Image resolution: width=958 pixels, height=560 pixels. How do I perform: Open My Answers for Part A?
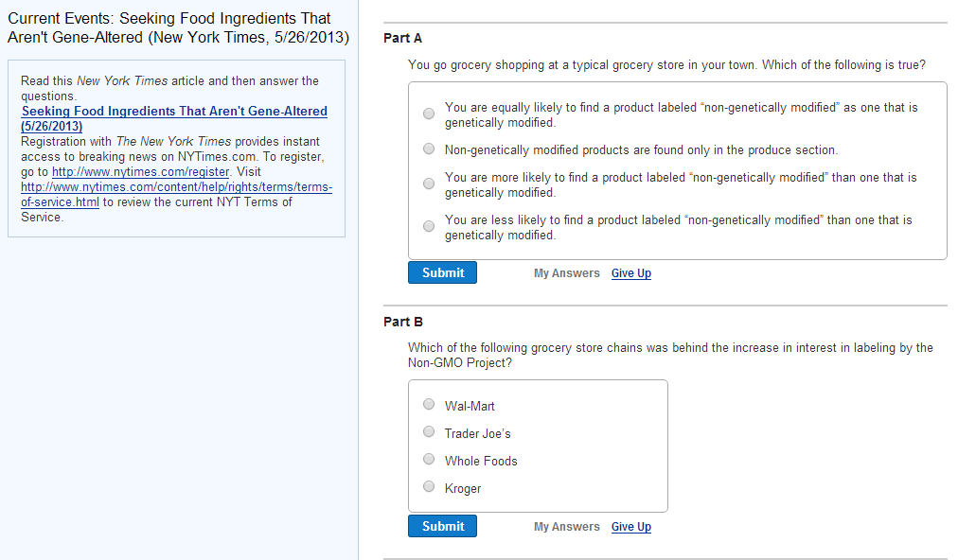[566, 273]
